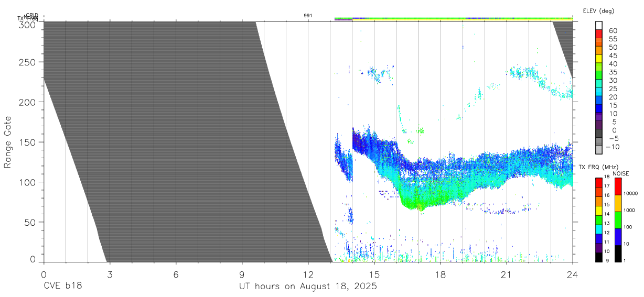The image size is (644, 297).
Task: Click the 'CVE b18' station label
Action: (x=62, y=287)
